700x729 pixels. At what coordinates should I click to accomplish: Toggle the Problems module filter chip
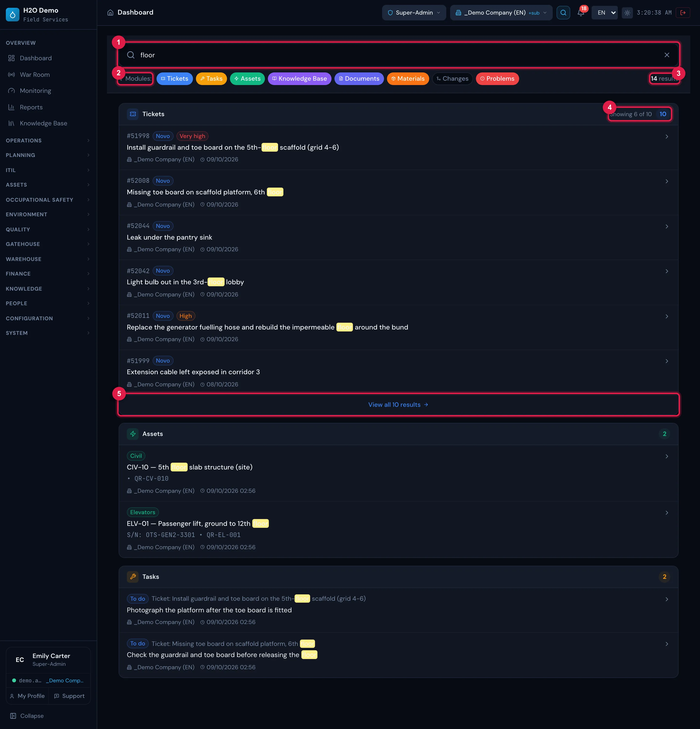point(497,78)
